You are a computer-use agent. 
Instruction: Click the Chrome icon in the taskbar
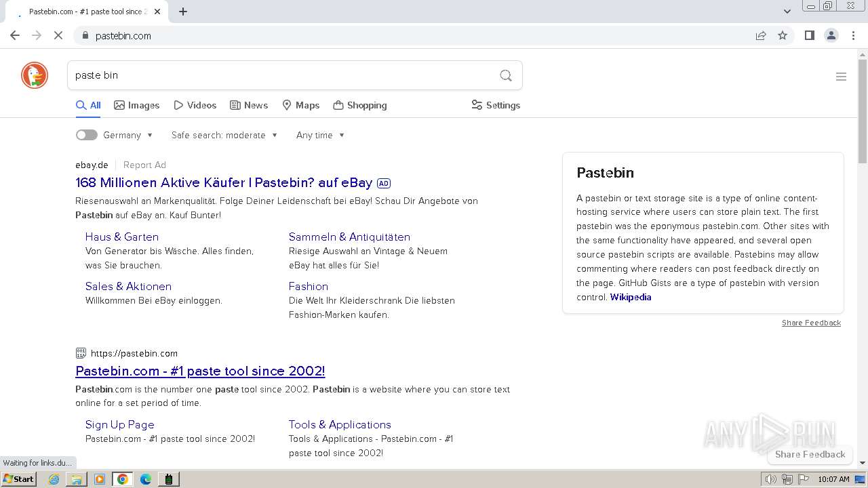(122, 479)
